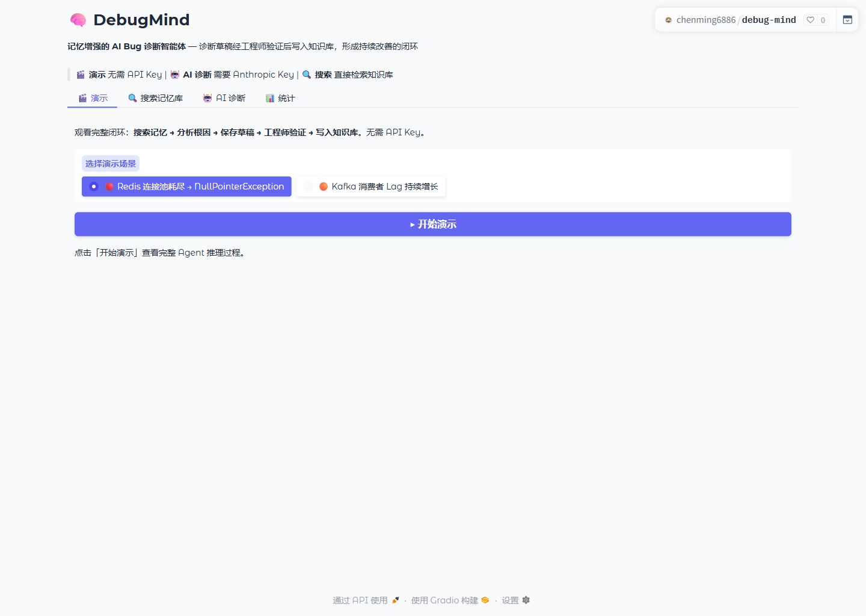Switch to the 演示 tab
The height and width of the screenshot is (616, 866).
point(93,98)
